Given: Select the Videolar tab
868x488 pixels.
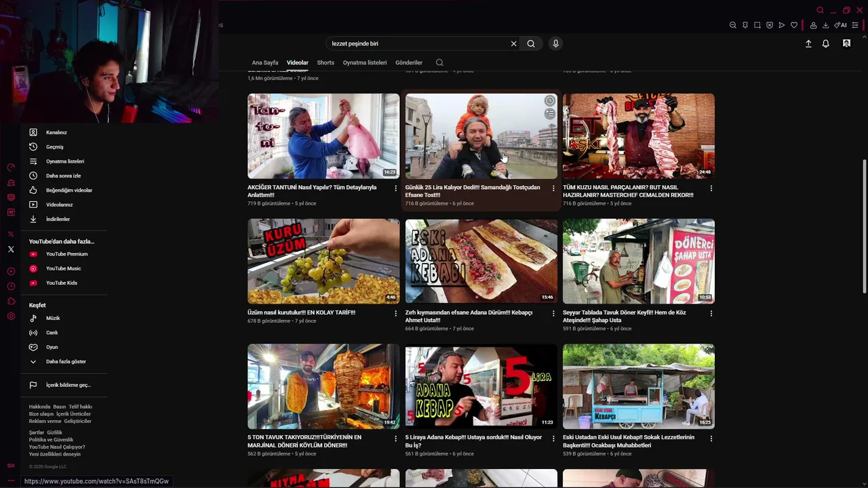Looking at the screenshot, I should 298,62.
